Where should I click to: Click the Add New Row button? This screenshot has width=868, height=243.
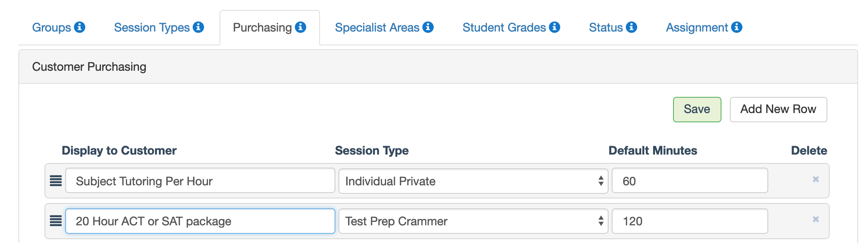pyautogui.click(x=778, y=110)
